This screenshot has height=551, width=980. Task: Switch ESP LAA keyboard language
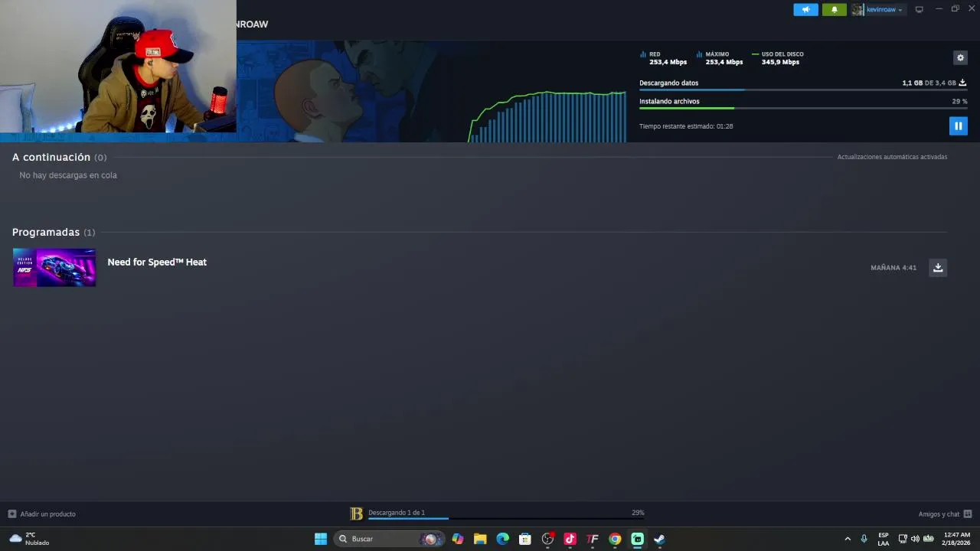pyautogui.click(x=884, y=539)
